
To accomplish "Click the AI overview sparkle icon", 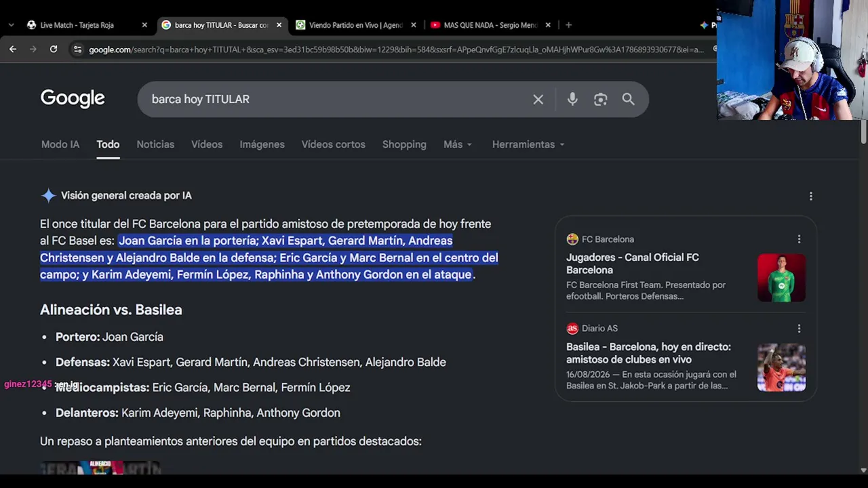I will pos(48,196).
